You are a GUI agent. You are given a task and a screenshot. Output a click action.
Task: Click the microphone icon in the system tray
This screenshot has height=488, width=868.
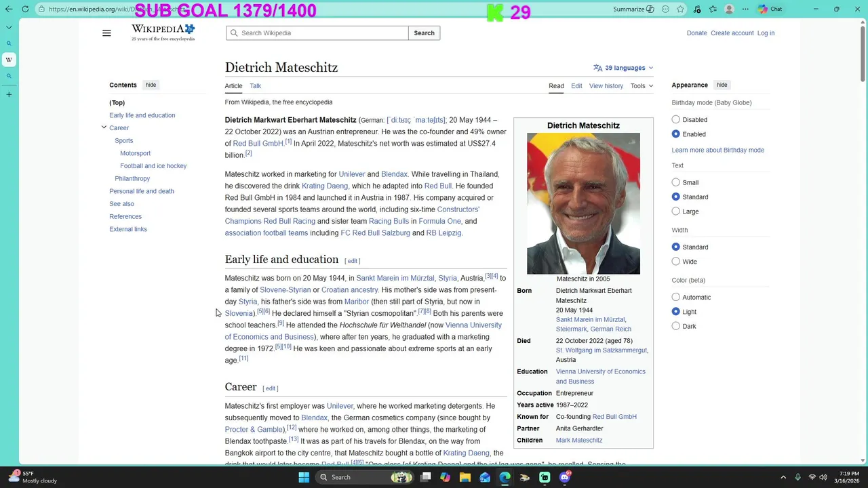click(797, 477)
